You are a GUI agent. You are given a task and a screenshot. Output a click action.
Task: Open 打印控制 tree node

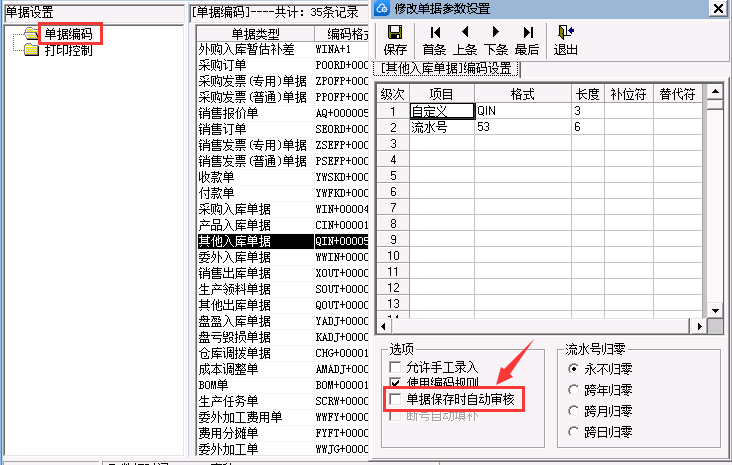coord(69,50)
